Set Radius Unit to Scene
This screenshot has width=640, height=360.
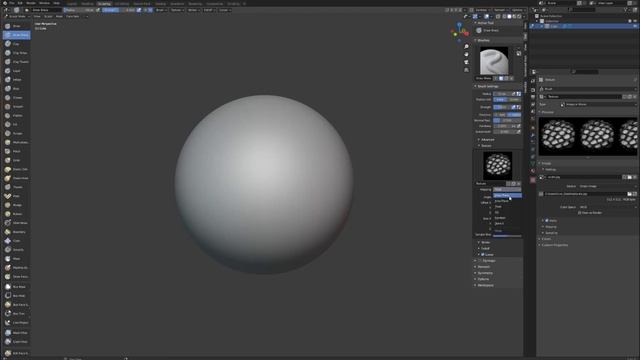point(514,100)
